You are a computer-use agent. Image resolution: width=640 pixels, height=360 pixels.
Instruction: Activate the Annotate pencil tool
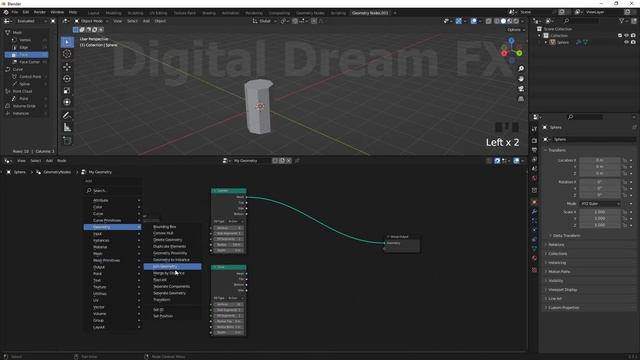point(67,116)
